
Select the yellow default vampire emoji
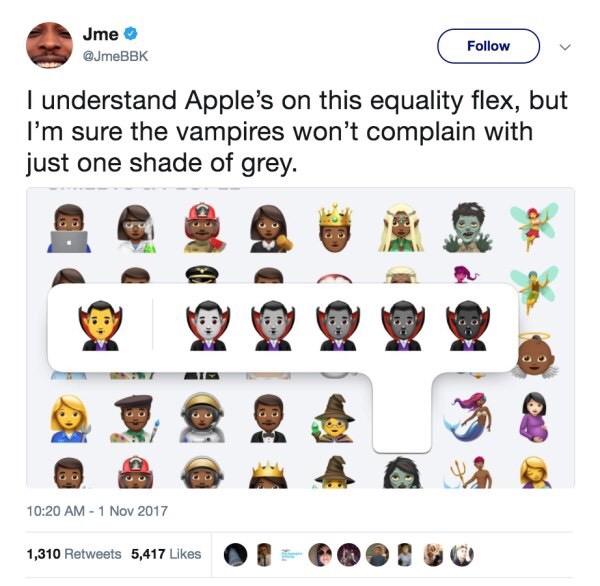(100, 326)
